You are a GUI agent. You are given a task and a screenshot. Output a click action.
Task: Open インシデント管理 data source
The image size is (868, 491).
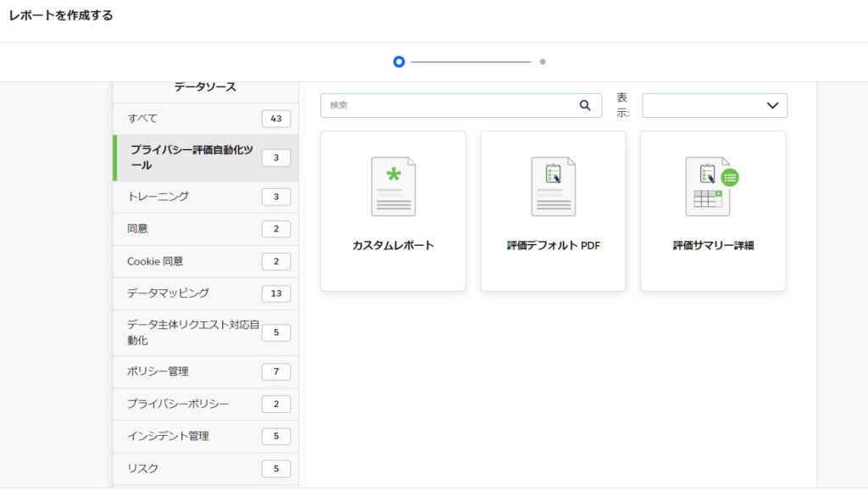click(205, 436)
